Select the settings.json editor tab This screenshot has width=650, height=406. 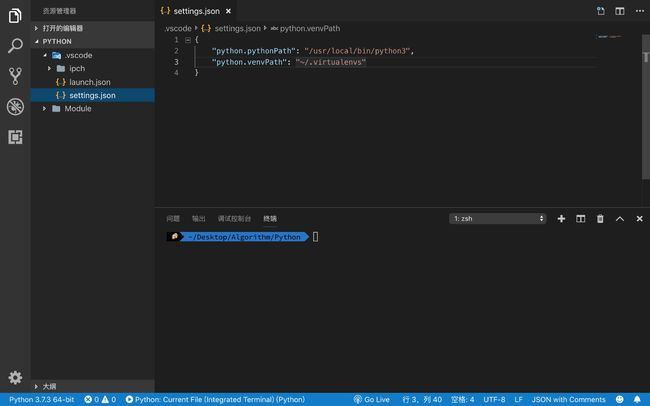coord(196,11)
